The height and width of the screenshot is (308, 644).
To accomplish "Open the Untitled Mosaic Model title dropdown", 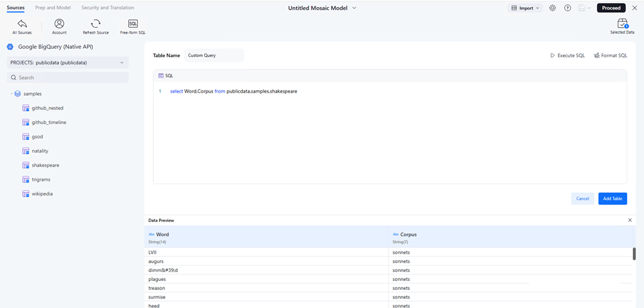I will [x=354, y=8].
